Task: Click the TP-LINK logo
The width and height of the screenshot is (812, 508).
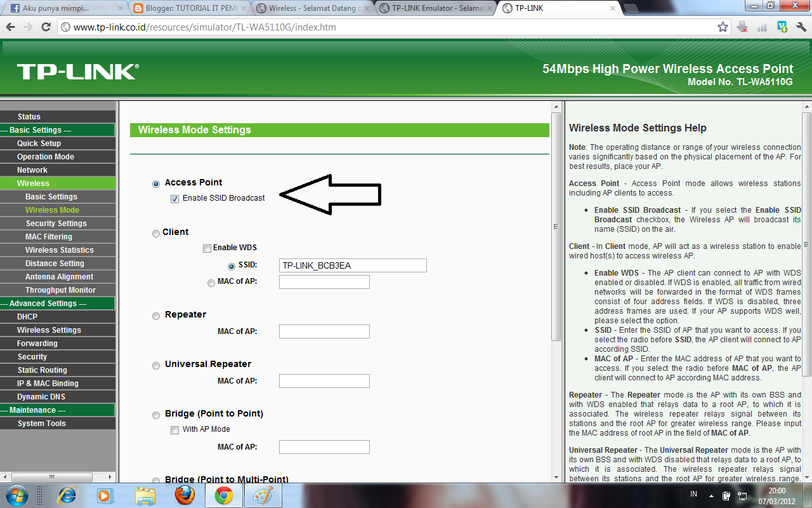Action: (x=77, y=71)
